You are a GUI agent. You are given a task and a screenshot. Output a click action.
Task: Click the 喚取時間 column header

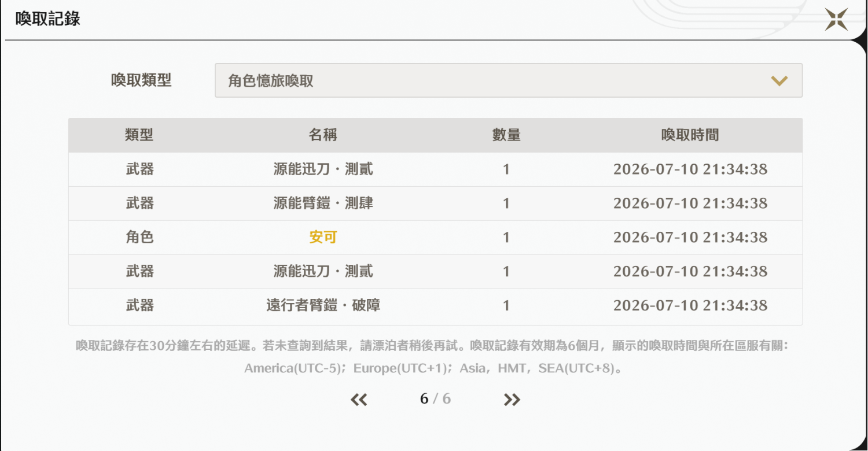tap(690, 135)
